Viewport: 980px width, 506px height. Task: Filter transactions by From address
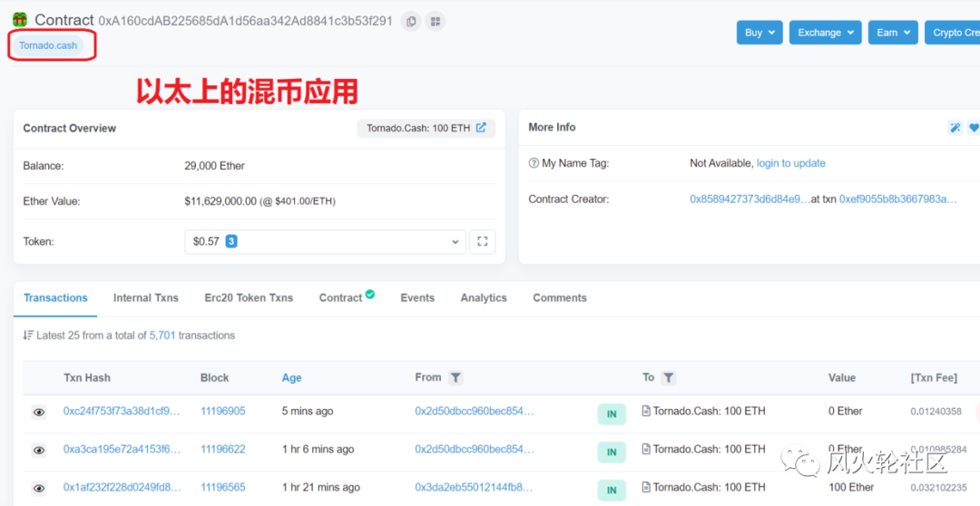[x=456, y=377]
